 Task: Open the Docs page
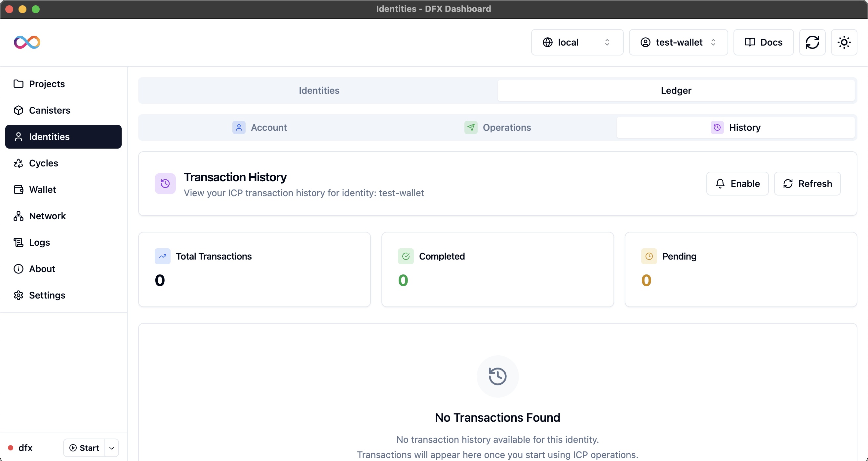[x=763, y=42]
